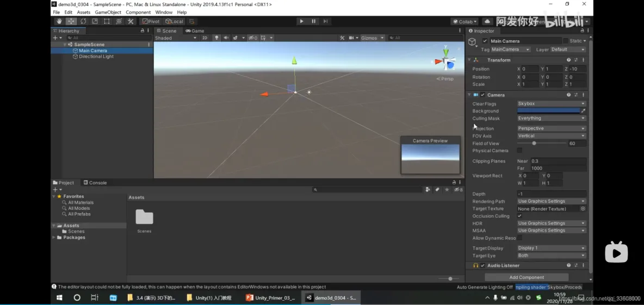The height and width of the screenshot is (305, 644).
Task: Open Background color swatch
Action: pyautogui.click(x=548, y=111)
